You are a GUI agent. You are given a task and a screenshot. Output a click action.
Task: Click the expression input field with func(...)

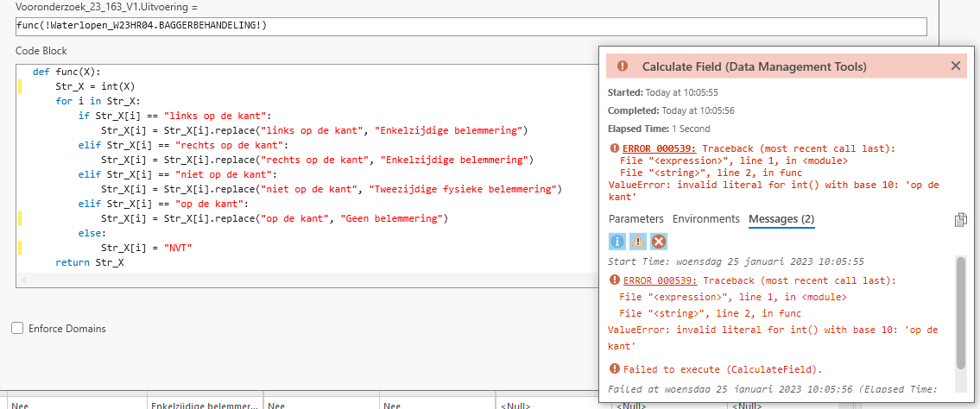(471, 26)
